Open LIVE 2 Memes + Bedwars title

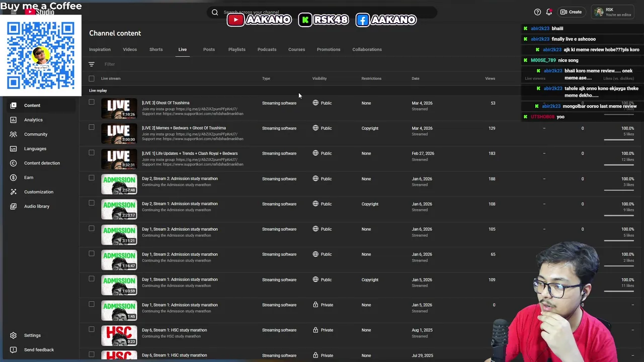click(184, 128)
